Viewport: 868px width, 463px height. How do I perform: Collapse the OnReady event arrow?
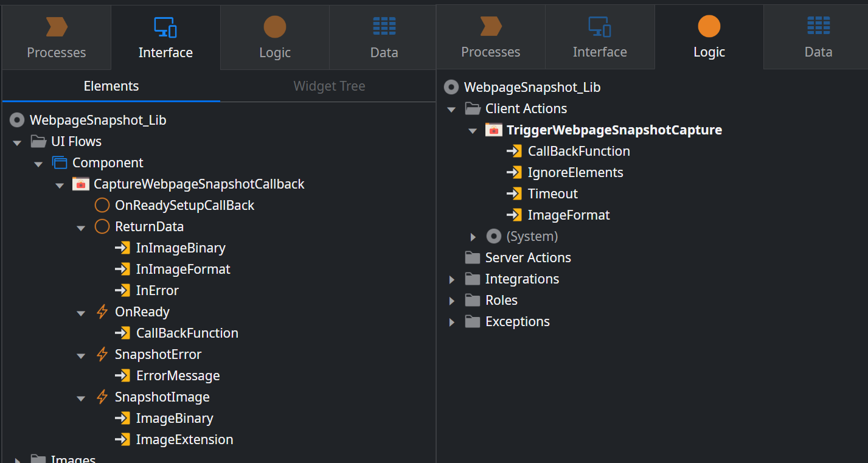point(81,313)
